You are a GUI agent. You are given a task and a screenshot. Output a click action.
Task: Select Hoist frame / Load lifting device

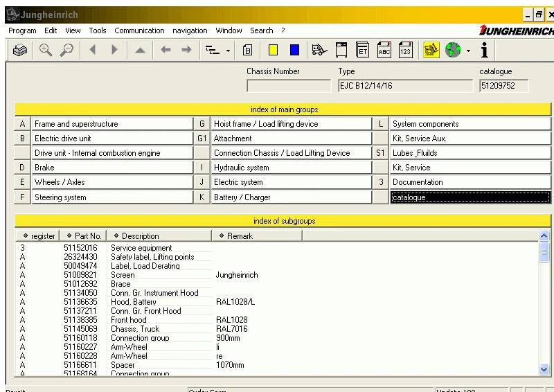click(x=291, y=124)
